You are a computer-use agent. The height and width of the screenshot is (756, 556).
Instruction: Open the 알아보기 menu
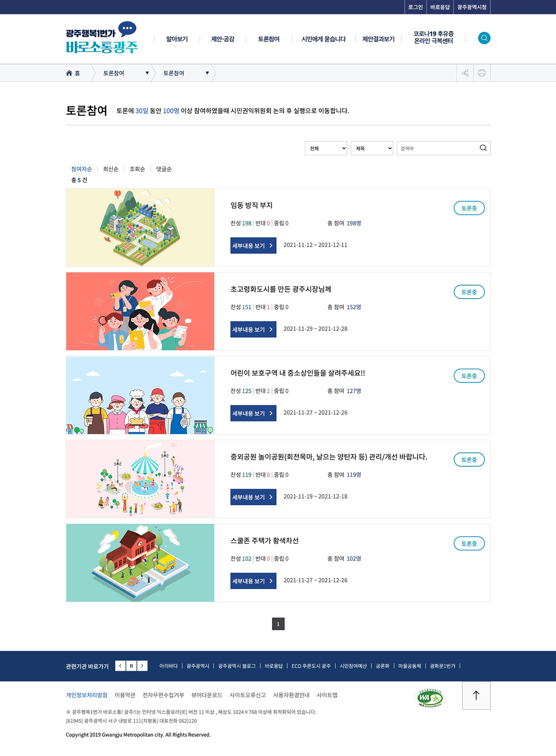coord(177,39)
